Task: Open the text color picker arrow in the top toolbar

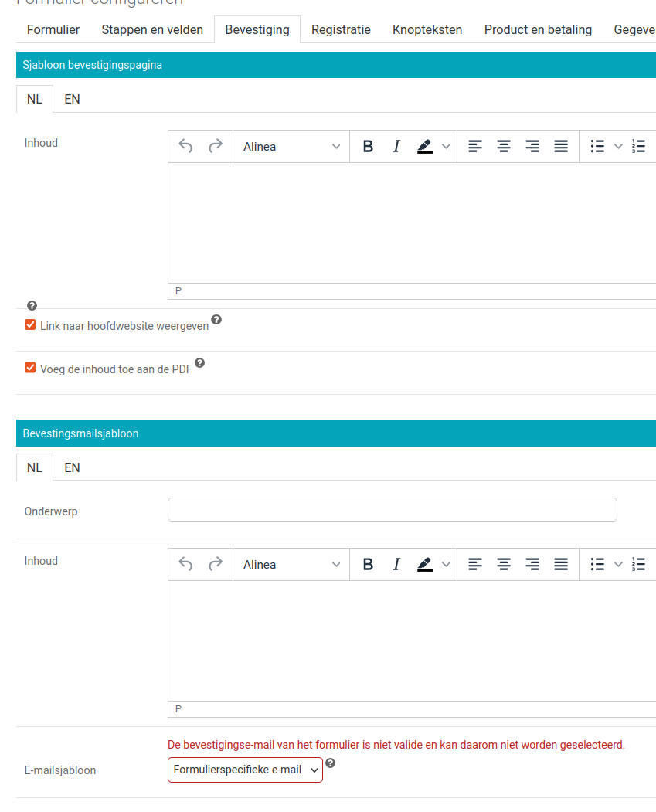Action: point(446,146)
